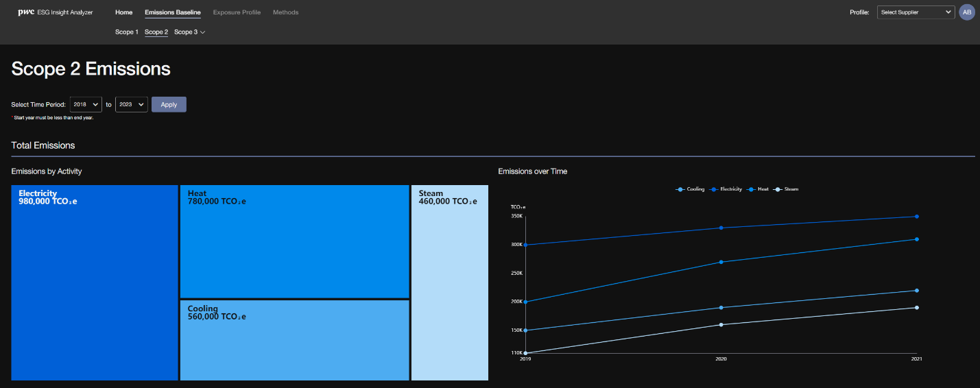The image size is (980, 388).
Task: Open the AB user avatar menu
Action: (967, 12)
